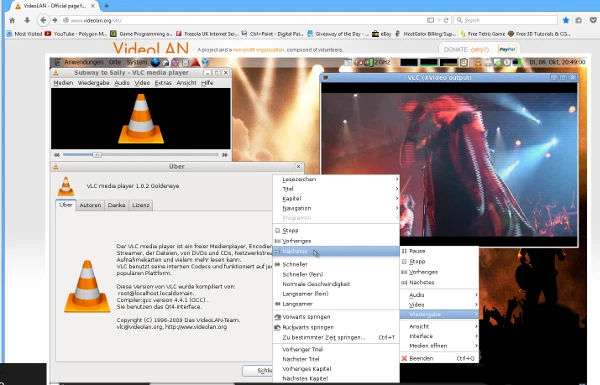Click fast-forward icon right of seek slider
The image size is (600, 385).
[x=225, y=155]
